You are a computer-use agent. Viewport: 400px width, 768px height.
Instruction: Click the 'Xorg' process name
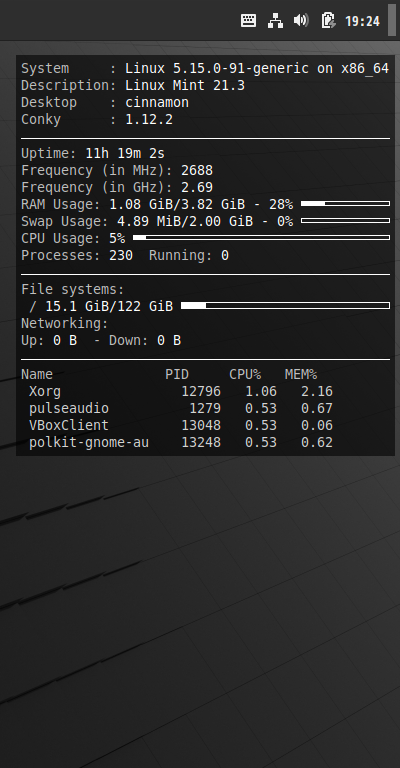[x=45, y=392]
